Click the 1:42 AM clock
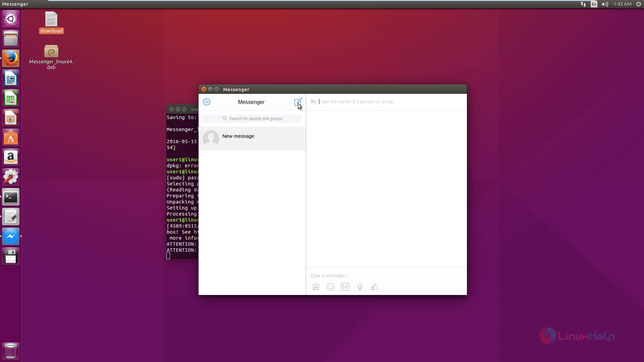644x362 pixels. pos(623,4)
